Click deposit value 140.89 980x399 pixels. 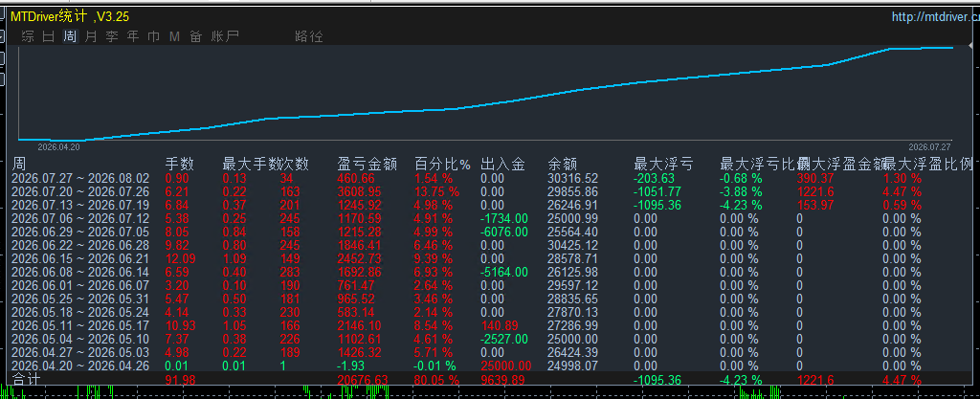500,326
